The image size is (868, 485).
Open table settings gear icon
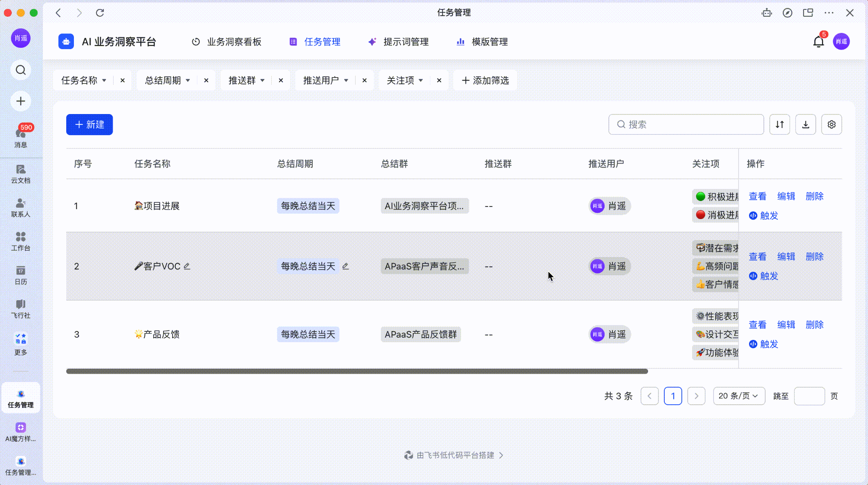tap(831, 124)
